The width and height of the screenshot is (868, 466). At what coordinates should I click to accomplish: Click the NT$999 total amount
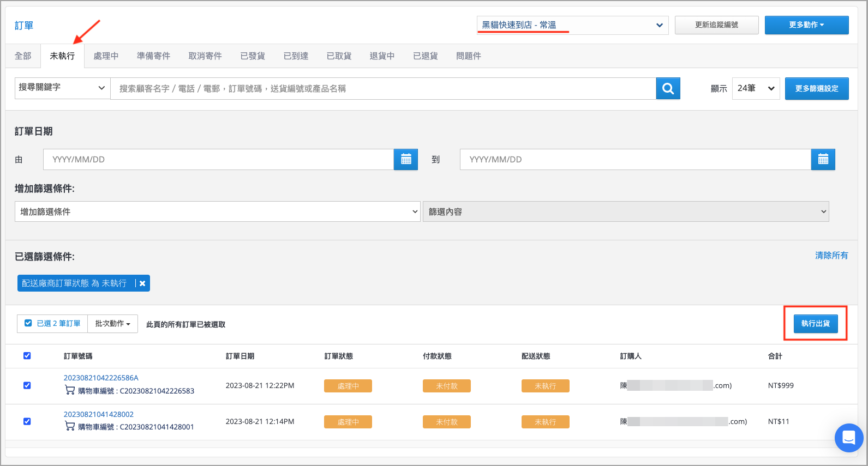tap(781, 385)
